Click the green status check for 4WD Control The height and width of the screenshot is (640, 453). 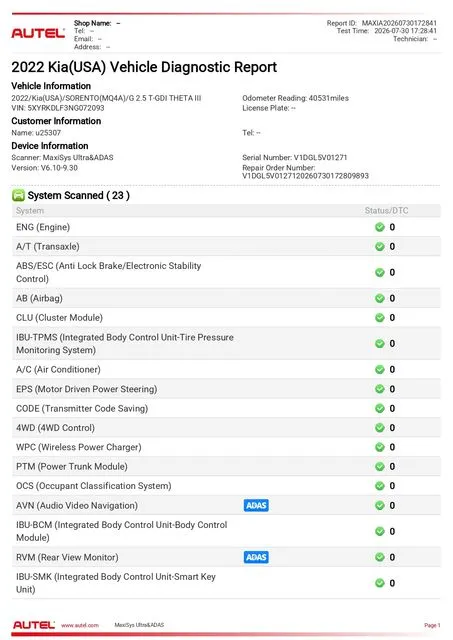point(380,428)
